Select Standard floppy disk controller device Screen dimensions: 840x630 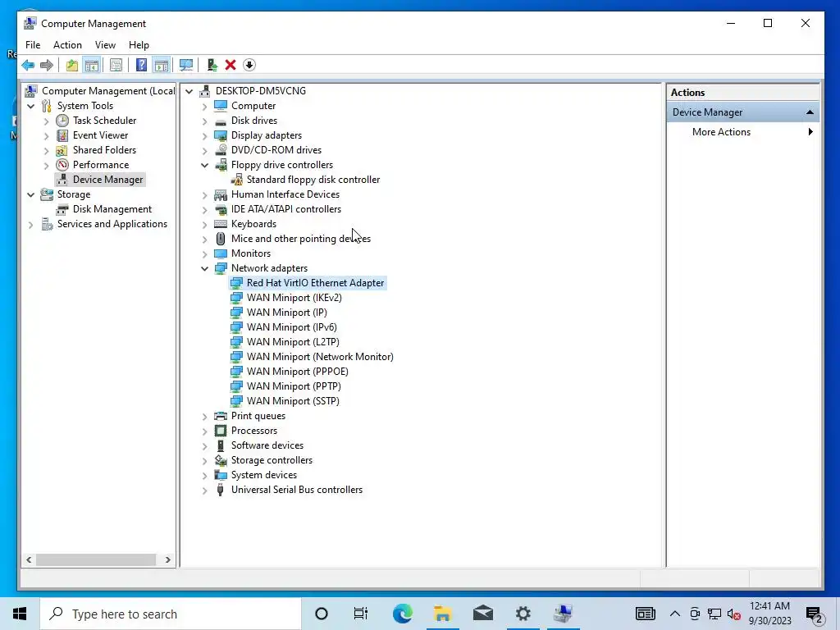point(313,180)
